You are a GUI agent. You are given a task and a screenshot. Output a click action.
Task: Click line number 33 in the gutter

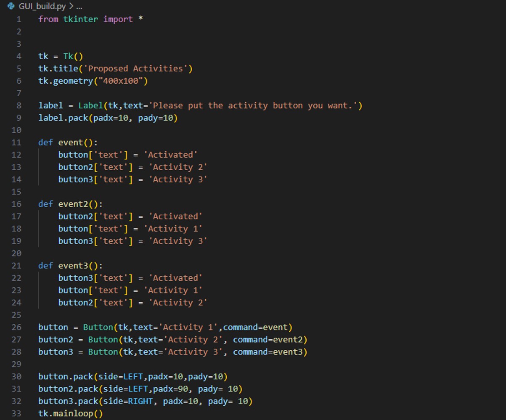click(x=17, y=414)
